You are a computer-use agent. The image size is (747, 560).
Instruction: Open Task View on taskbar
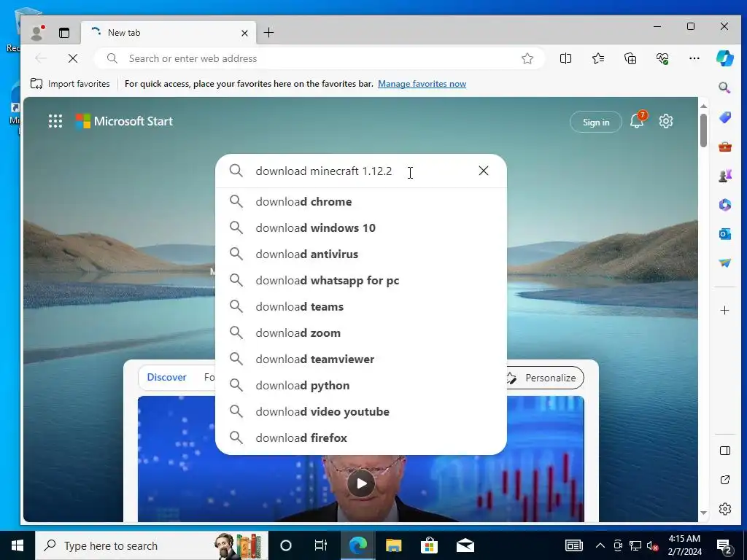click(321, 545)
